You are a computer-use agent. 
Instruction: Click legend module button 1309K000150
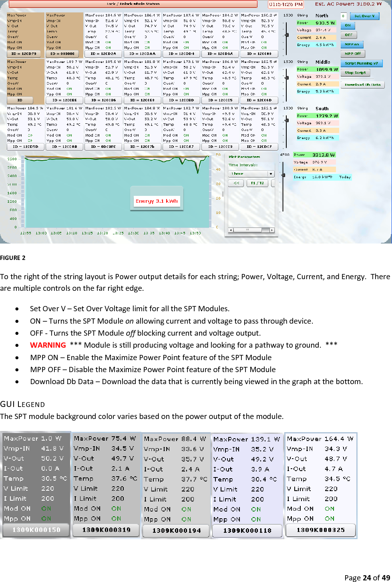tap(36, 530)
